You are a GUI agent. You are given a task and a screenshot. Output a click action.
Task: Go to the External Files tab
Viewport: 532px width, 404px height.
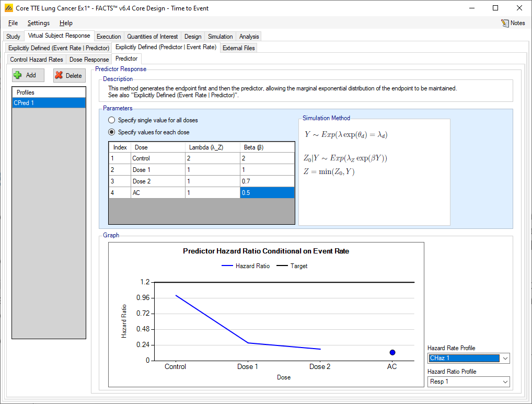(x=238, y=48)
